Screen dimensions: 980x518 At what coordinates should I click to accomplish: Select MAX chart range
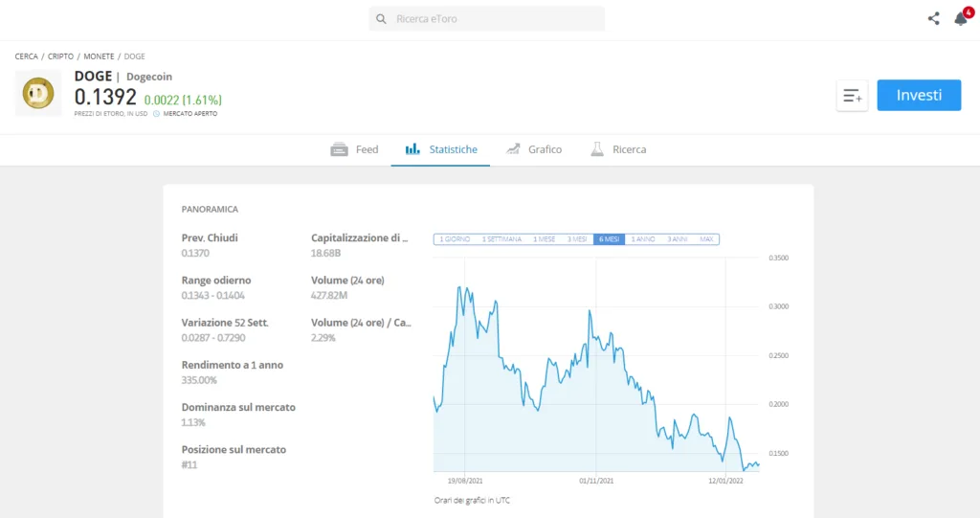(x=706, y=239)
